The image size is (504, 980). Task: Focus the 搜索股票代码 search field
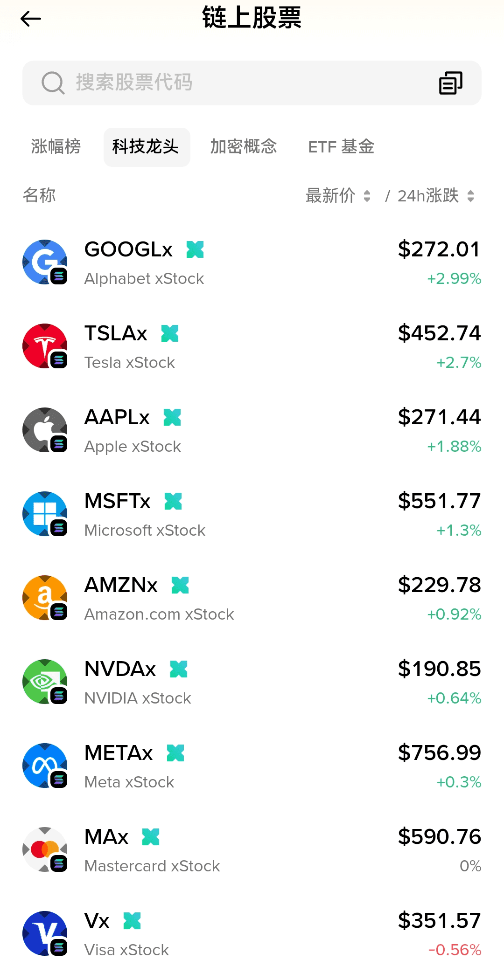(233, 83)
